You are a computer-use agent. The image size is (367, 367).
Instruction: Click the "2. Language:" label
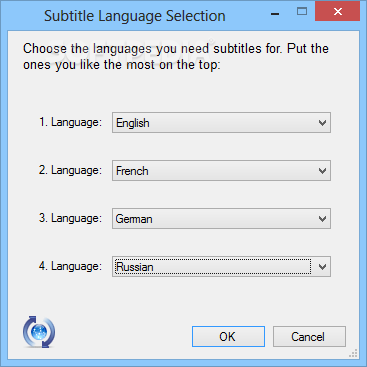(x=70, y=170)
